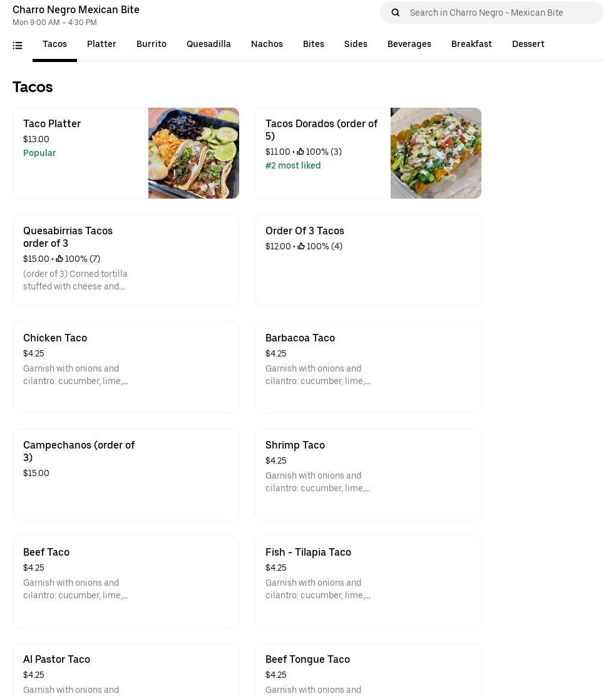Image resolution: width=616 pixels, height=696 pixels.
Task: Click the search magnifier icon
Action: click(x=396, y=13)
